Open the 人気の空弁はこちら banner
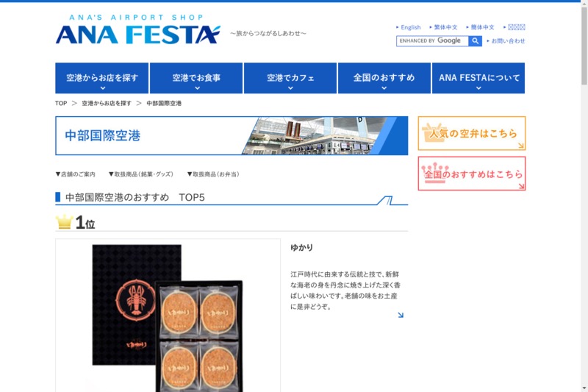 click(472, 133)
